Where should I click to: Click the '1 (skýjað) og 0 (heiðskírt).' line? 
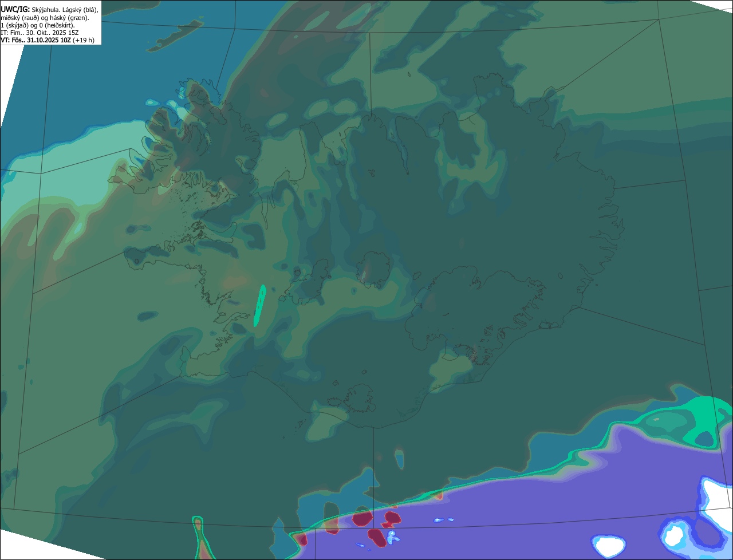(38, 25)
